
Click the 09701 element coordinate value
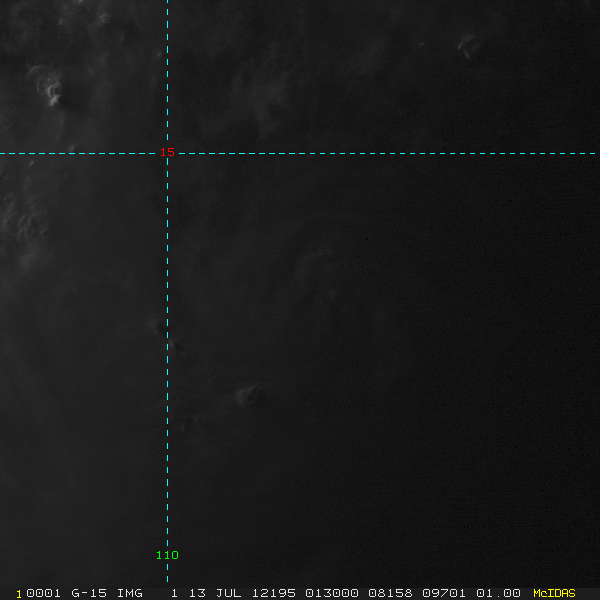tap(444, 593)
